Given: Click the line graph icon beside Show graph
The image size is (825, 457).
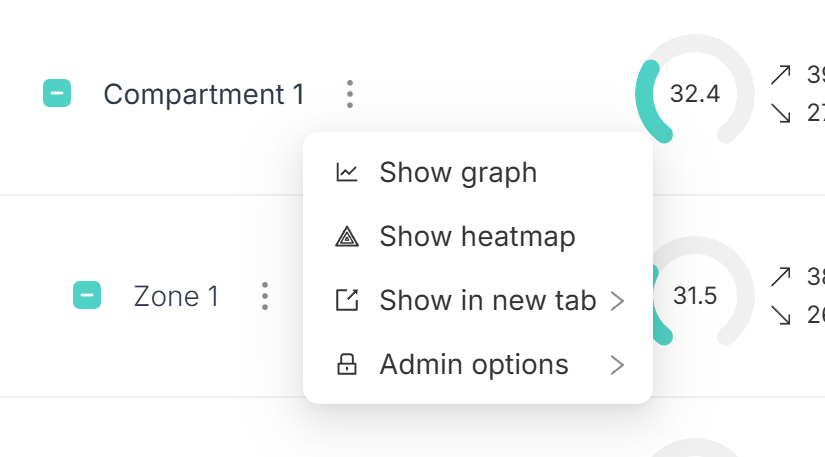Looking at the screenshot, I should coord(347,172).
